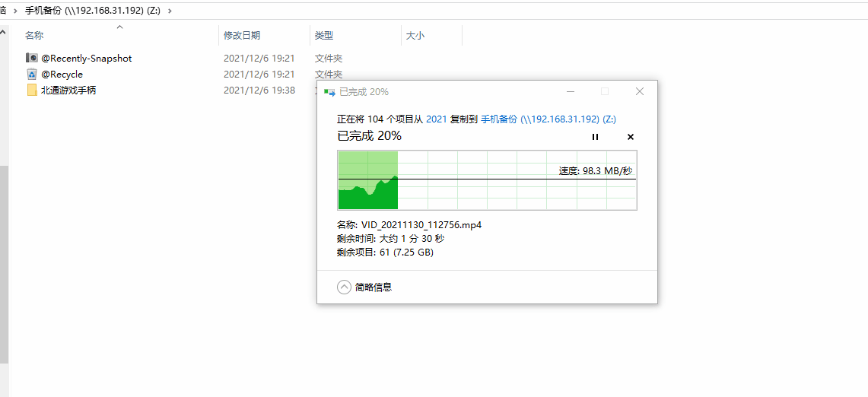Screen dimensions: 868x397
Task: Expand the breadcrumb chevron after 手机备份 (Z:)
Action: (x=169, y=11)
